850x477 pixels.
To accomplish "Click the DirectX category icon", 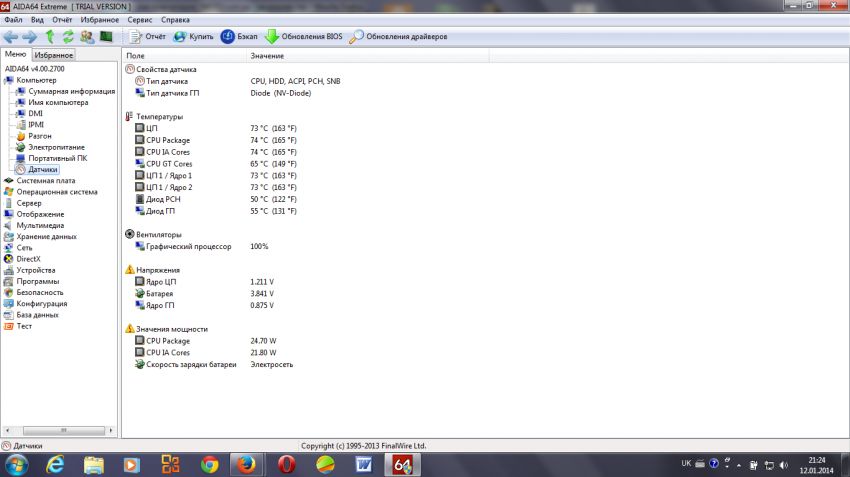I will [x=9, y=259].
